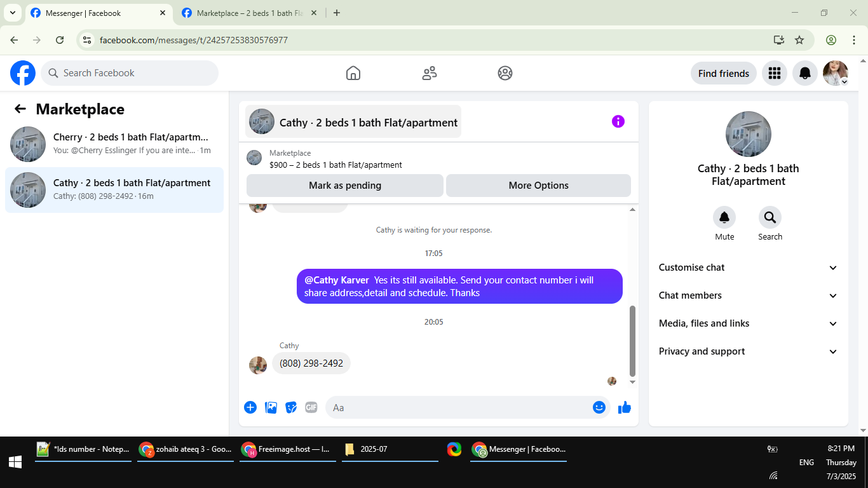The image size is (868, 488).
Task: Open the $900 Marketplace listing link
Action: tap(336, 165)
